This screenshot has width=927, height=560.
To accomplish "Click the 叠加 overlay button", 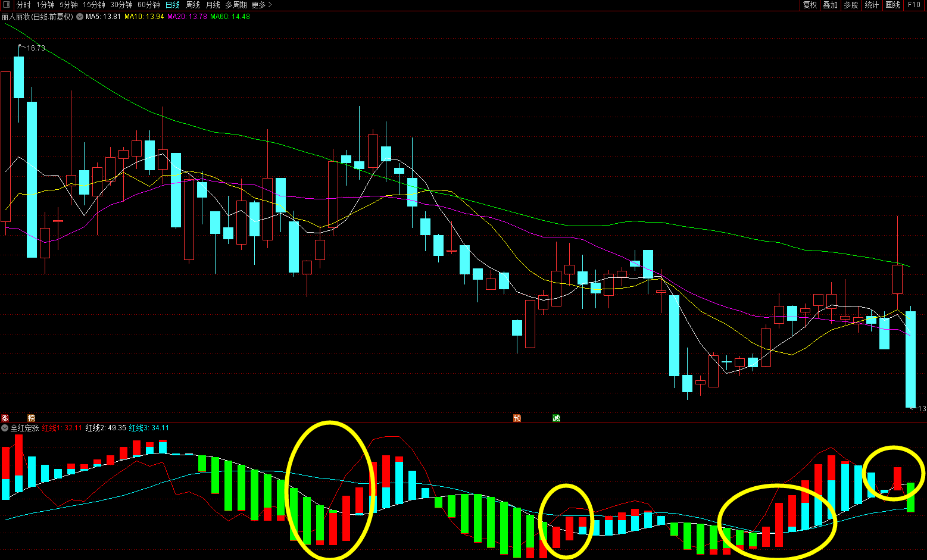I will click(x=830, y=5).
